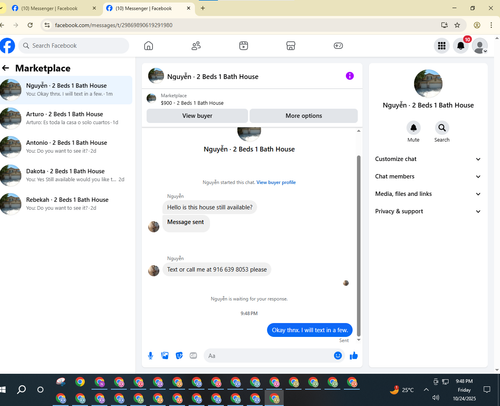Expand Customize chat section
Viewport: 500px width, 406px height.
click(x=428, y=159)
